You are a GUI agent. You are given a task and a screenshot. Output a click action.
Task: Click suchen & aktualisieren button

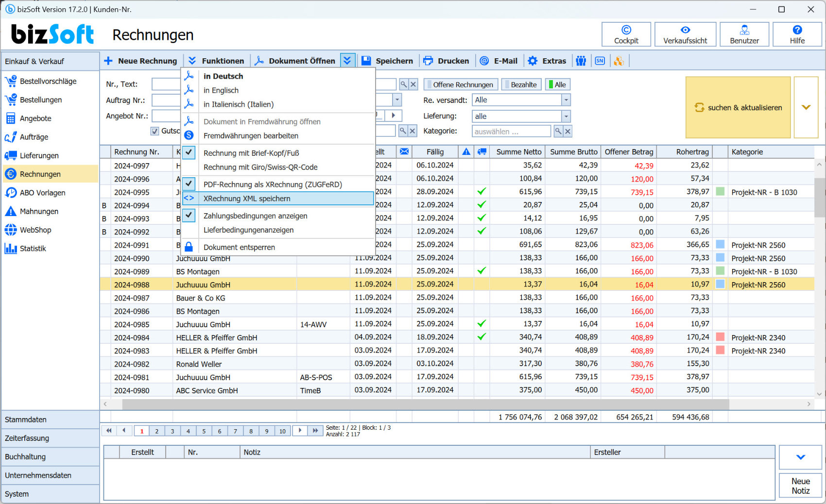click(738, 107)
